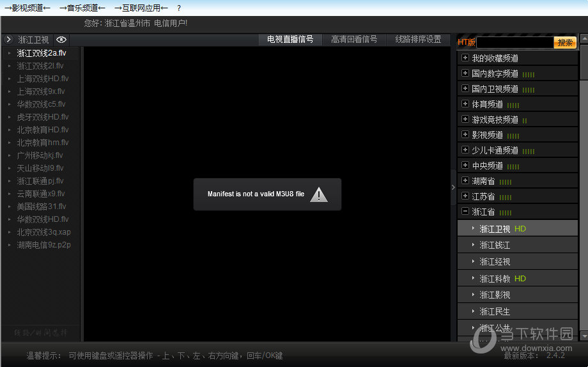The width and height of the screenshot is (588, 367).
Task: Click the plus icon beside 中央频道
Action: pos(465,166)
